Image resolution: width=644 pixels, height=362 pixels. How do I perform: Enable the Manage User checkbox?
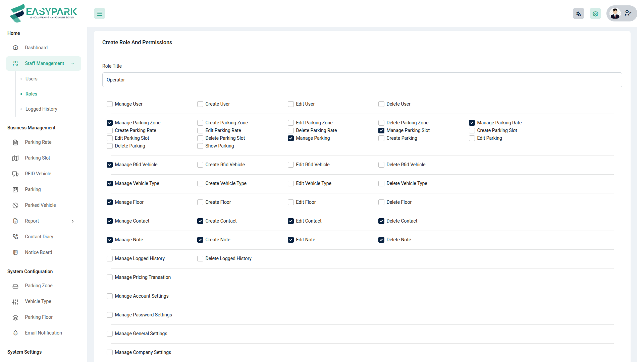tap(110, 104)
